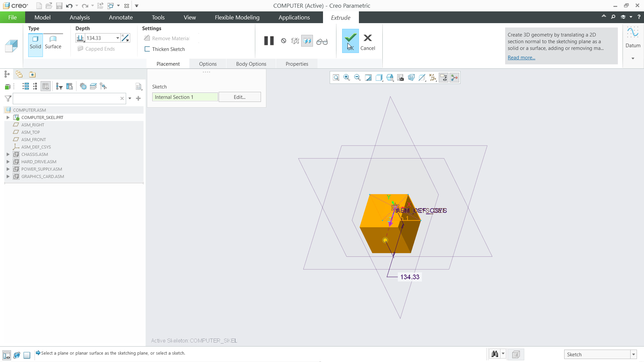The height and width of the screenshot is (362, 644).
Task: Follow the Read more link in help panel
Action: pyautogui.click(x=521, y=58)
